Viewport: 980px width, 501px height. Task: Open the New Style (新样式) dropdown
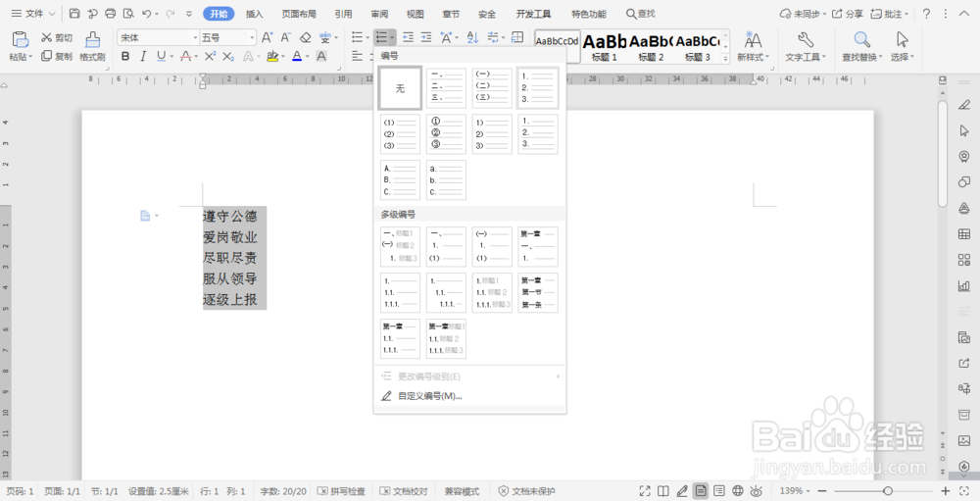click(753, 57)
